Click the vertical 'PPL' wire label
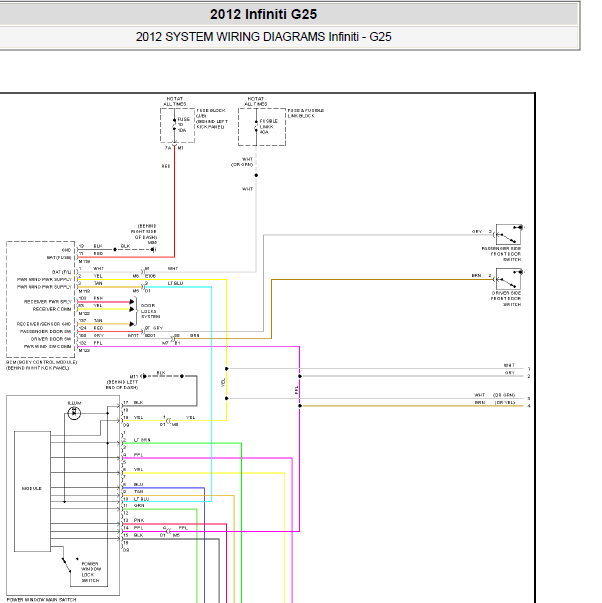This screenshot has width=602, height=603. pyautogui.click(x=296, y=390)
